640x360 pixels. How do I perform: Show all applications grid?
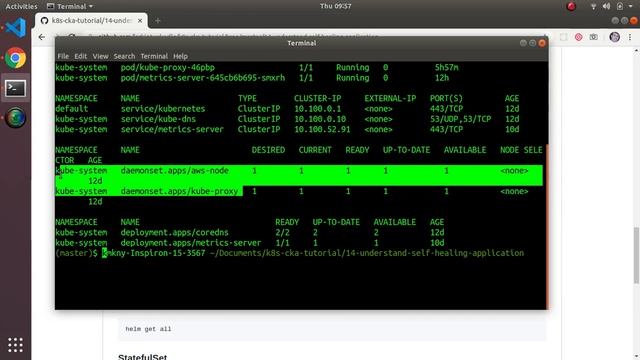point(16,345)
